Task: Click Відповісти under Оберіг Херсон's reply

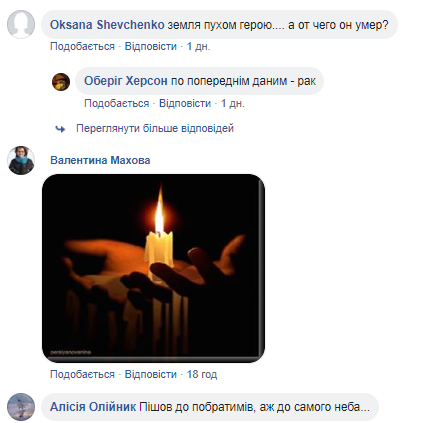Action: coord(185,103)
